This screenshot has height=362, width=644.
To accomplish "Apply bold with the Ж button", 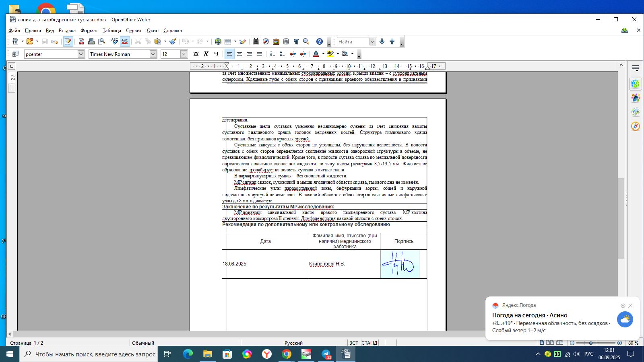I will (196, 54).
